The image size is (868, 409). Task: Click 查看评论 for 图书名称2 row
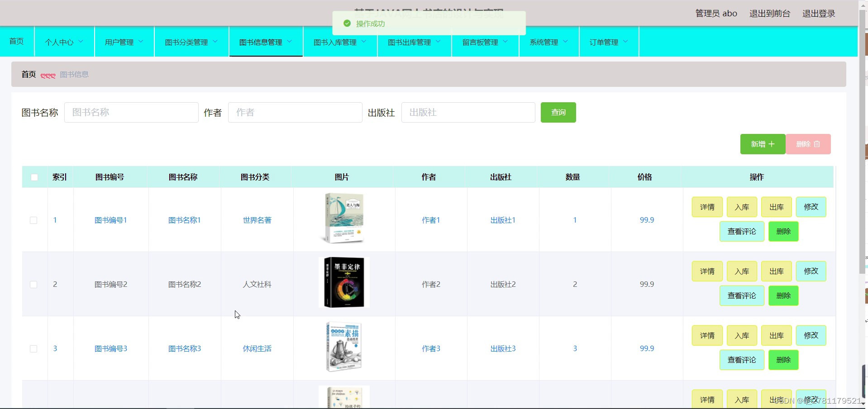tap(742, 295)
